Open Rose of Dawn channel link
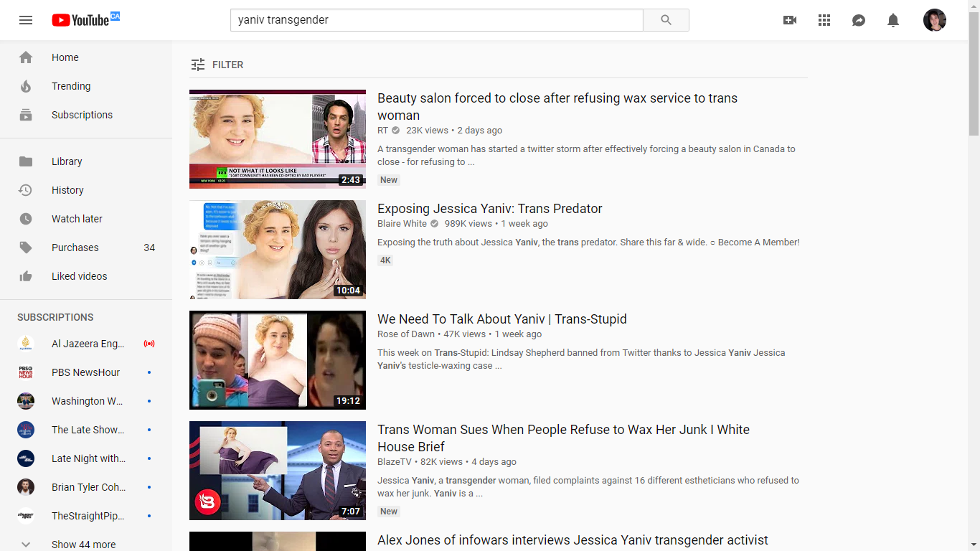 [406, 334]
